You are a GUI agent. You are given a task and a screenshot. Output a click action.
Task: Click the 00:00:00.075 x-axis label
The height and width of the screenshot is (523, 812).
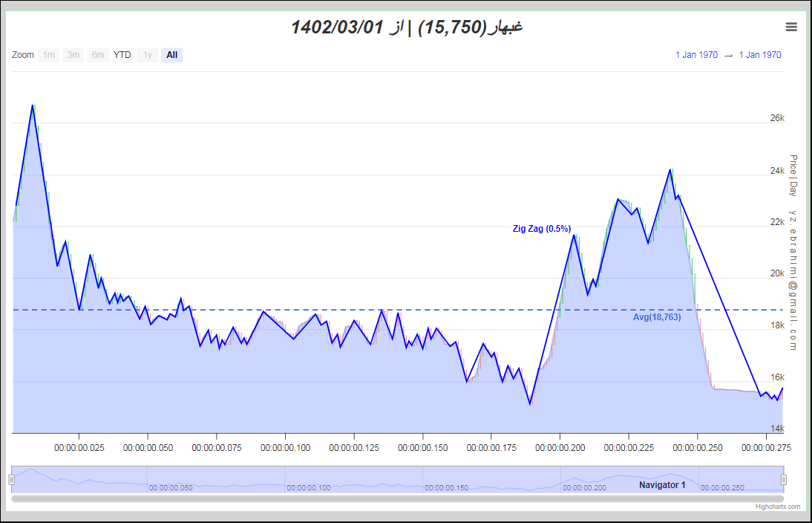point(217,448)
